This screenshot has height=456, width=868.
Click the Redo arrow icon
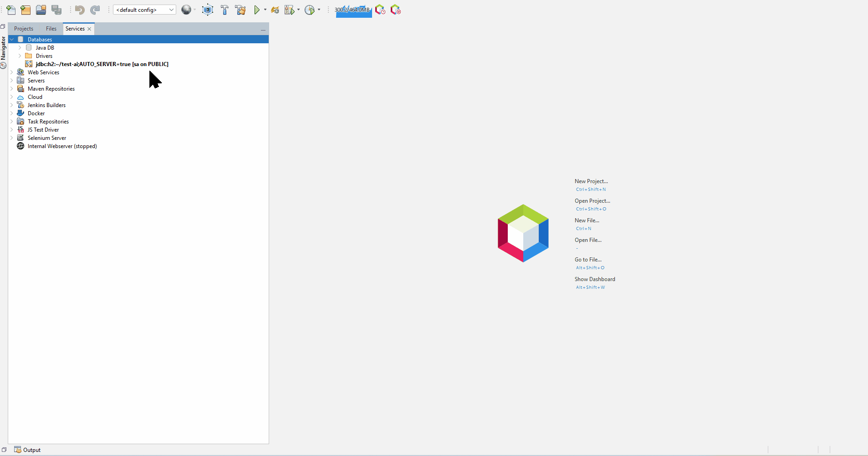pyautogui.click(x=95, y=10)
